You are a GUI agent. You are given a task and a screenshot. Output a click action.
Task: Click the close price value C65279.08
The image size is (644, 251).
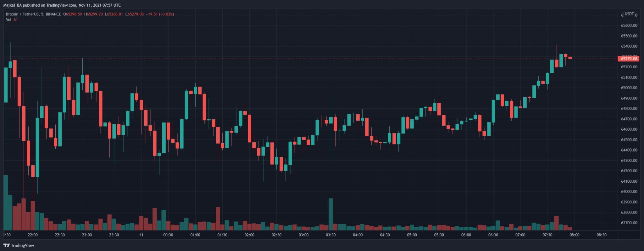[135, 14]
